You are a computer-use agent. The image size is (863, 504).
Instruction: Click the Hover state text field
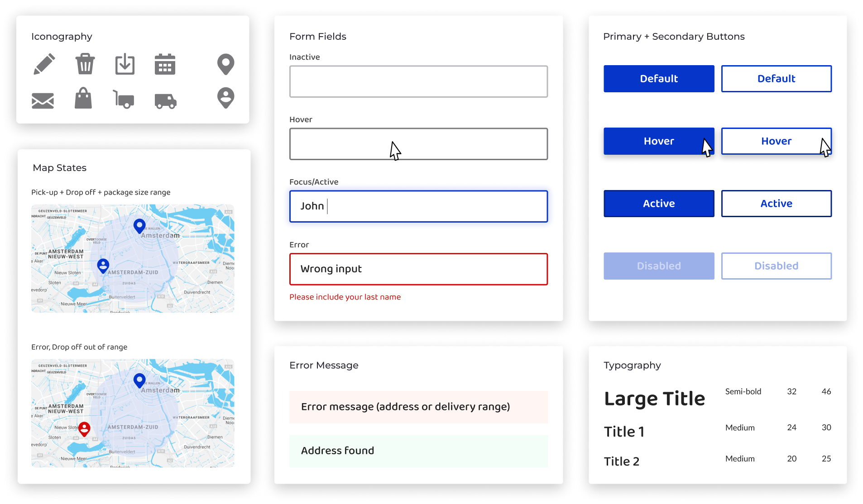pos(418,144)
